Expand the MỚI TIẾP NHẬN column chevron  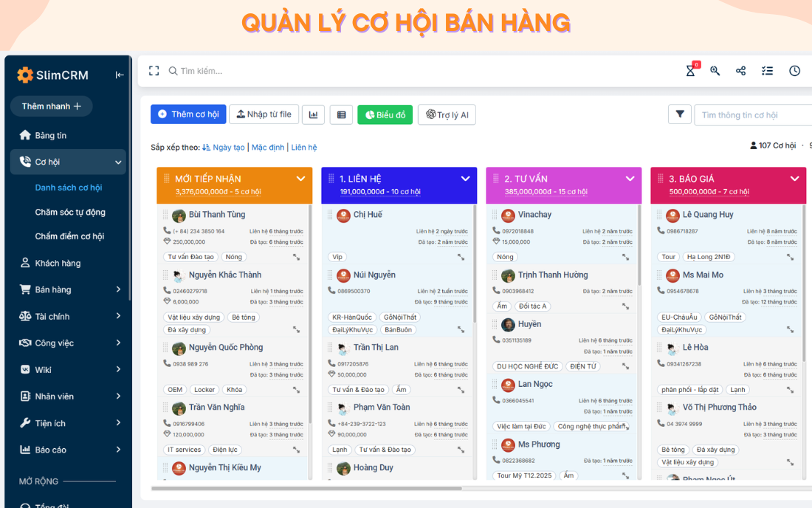pos(300,178)
